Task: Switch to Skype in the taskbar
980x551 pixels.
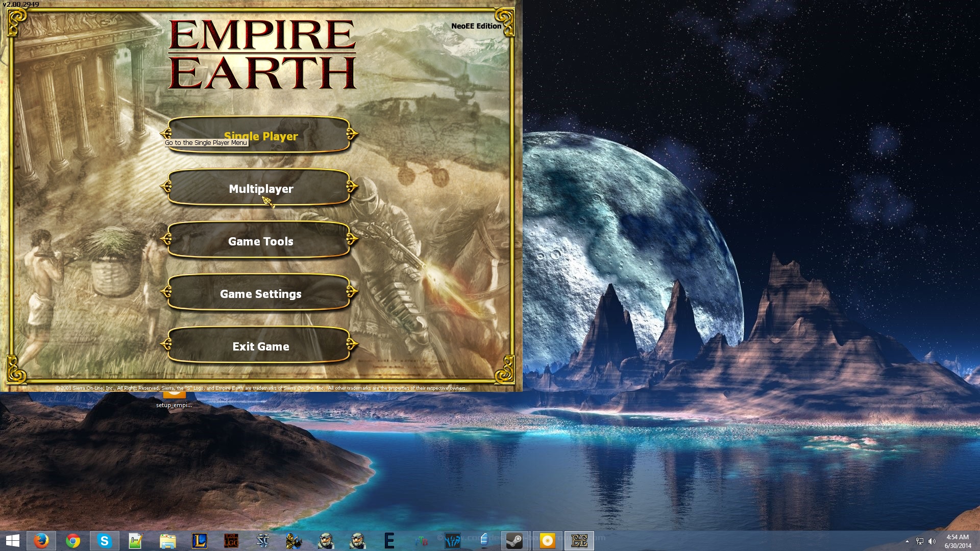Action: pyautogui.click(x=105, y=541)
